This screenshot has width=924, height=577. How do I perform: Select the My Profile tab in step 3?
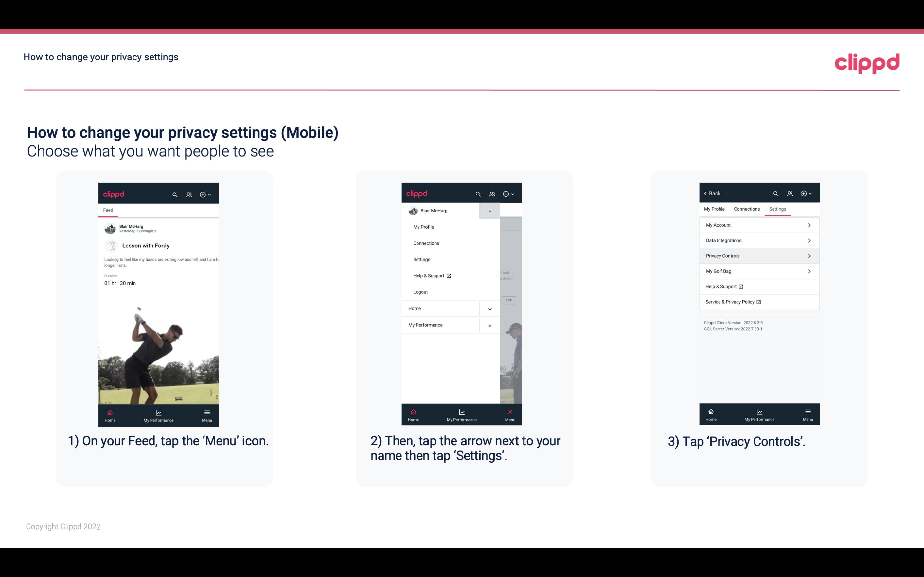pos(715,209)
